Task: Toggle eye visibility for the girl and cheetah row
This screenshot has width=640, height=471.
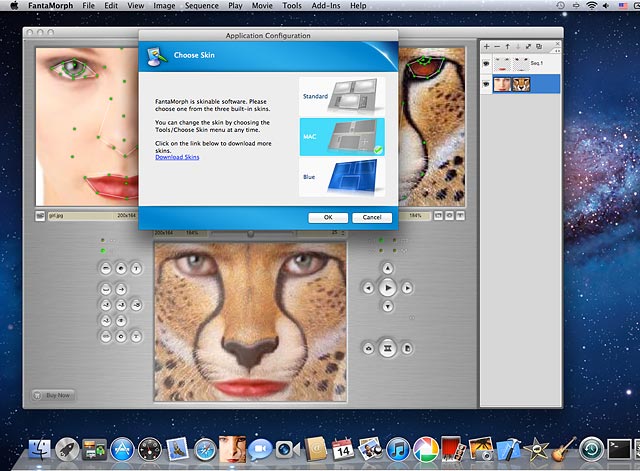Action: pos(486,84)
